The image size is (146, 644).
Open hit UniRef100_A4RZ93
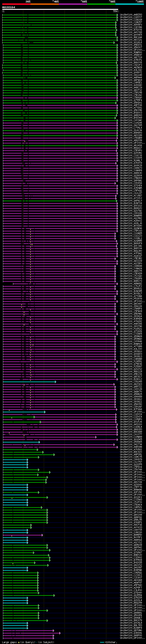click(131, 15)
